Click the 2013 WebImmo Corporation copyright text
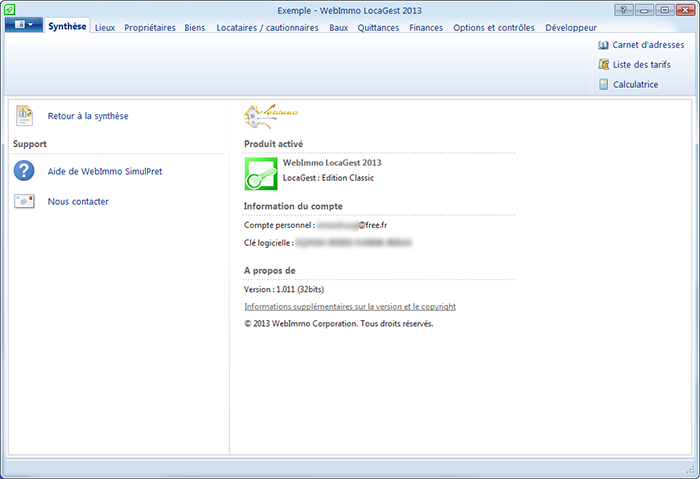Image resolution: width=700 pixels, height=479 pixels. point(338,324)
